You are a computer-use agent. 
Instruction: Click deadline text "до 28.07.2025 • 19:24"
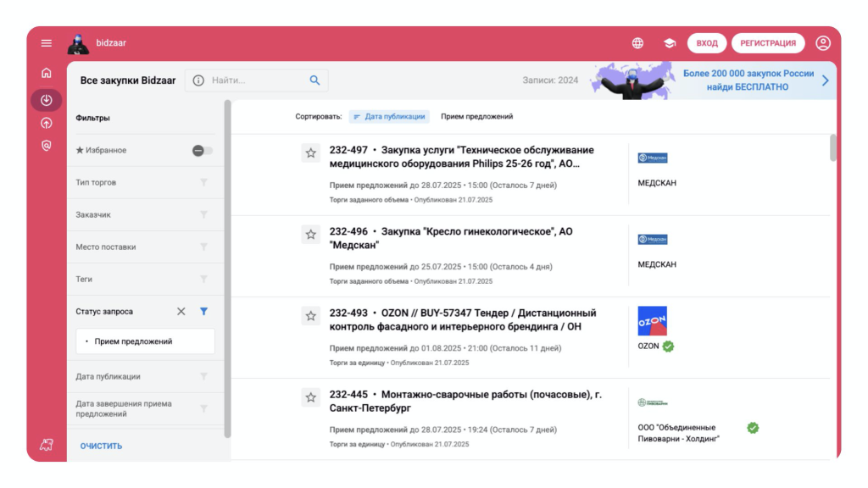pyautogui.click(x=448, y=430)
